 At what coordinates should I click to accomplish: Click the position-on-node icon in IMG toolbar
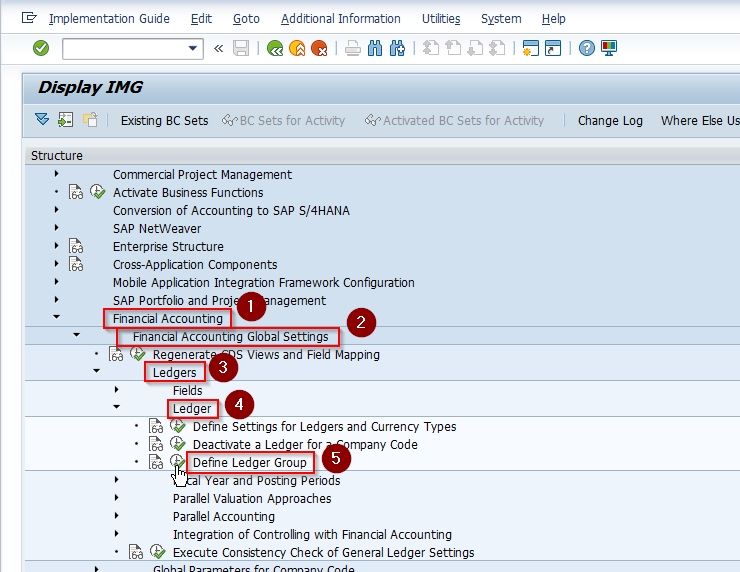point(65,120)
